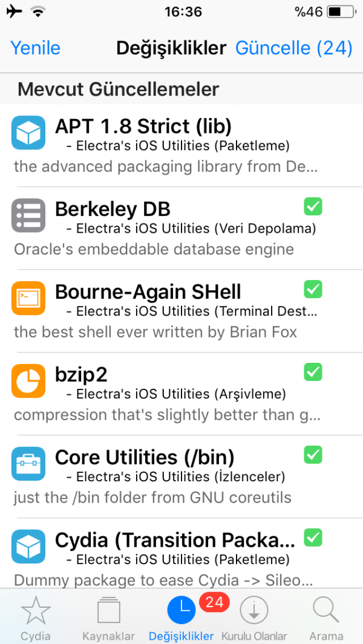Tap the Berkeley DB list icon
Image resolution: width=363 pixels, height=644 pixels.
(28, 215)
